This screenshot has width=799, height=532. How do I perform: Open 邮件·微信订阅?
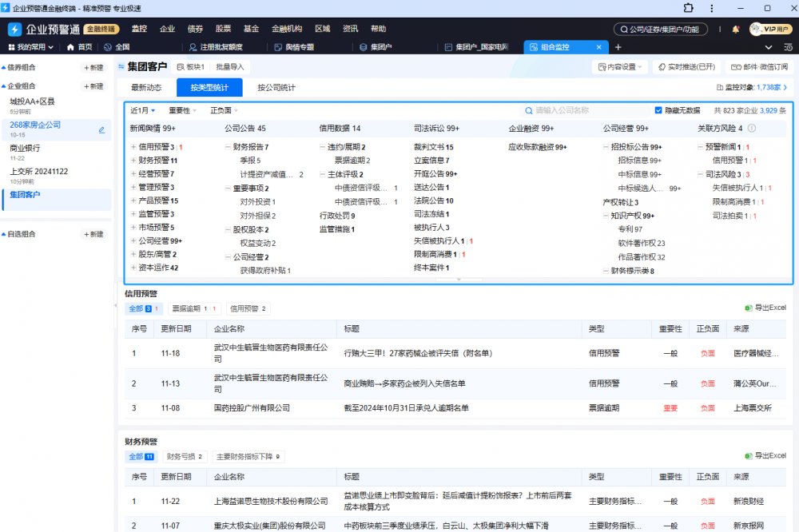pos(759,67)
